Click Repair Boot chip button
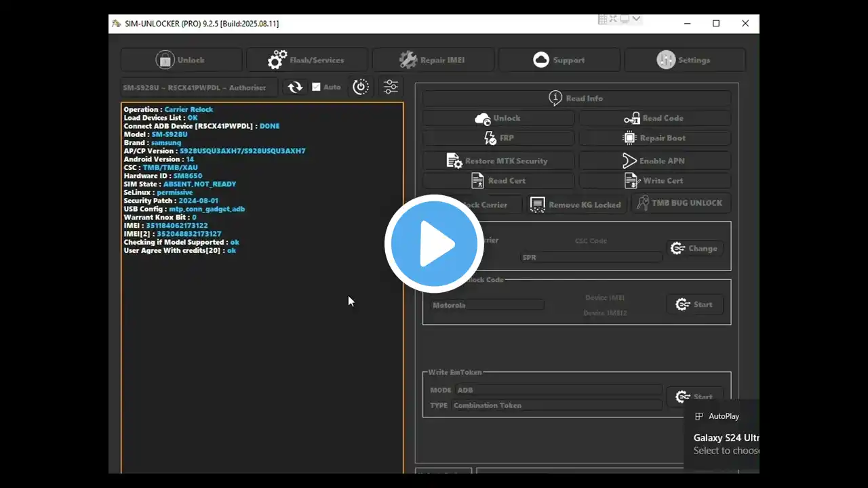This screenshot has width=868, height=488. click(654, 138)
